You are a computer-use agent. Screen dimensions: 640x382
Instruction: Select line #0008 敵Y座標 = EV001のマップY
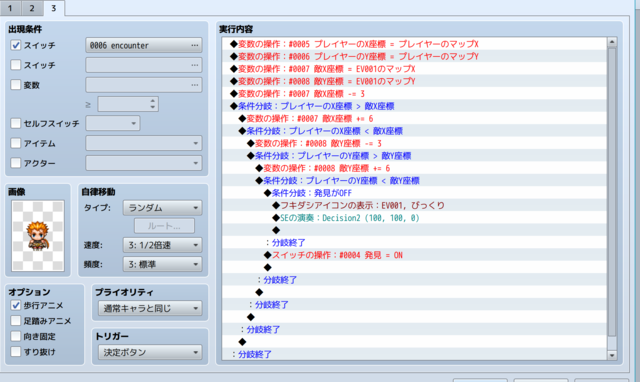(415, 81)
